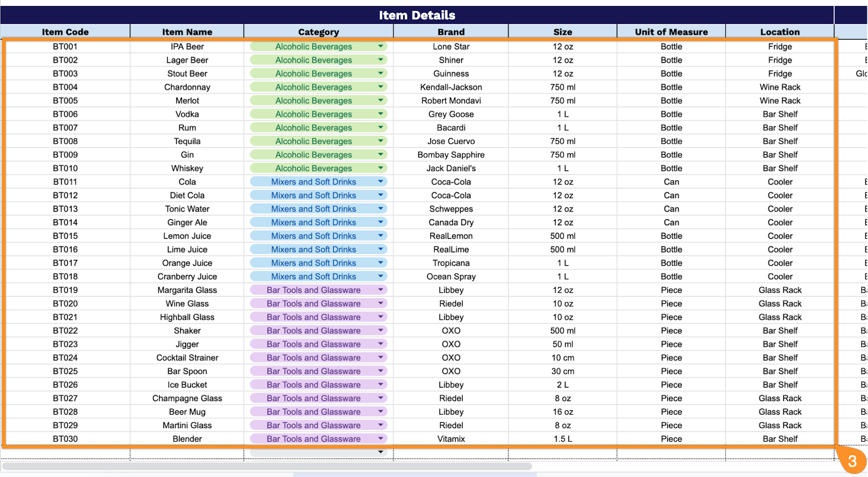868x477 pixels.
Task: Click the Brand column header
Action: click(451, 31)
